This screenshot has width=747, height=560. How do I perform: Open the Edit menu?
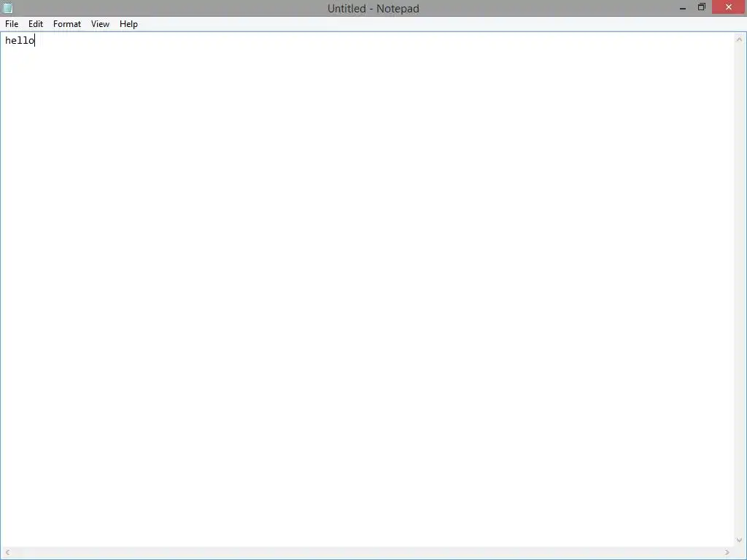click(36, 24)
